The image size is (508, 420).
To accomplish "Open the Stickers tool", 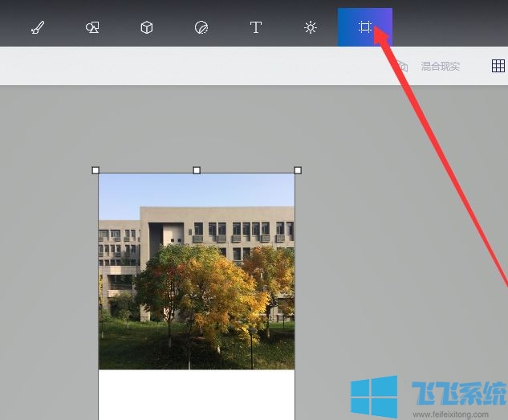I will [201, 27].
